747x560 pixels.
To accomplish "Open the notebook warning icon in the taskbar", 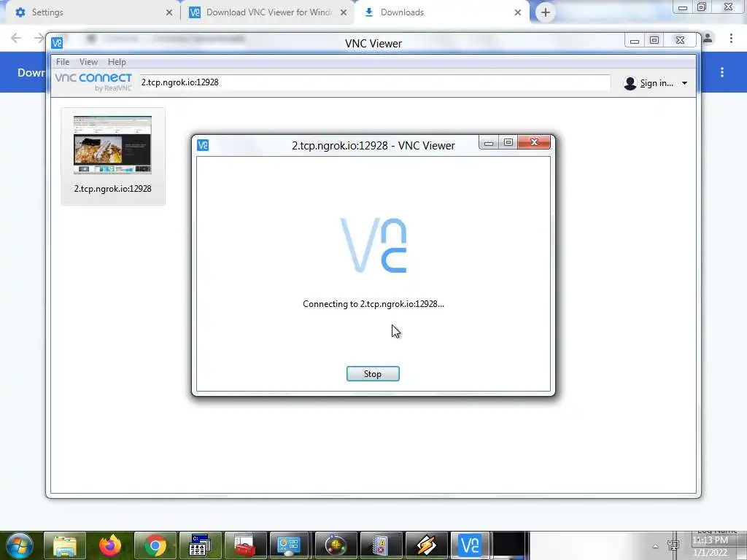I will pos(381,545).
